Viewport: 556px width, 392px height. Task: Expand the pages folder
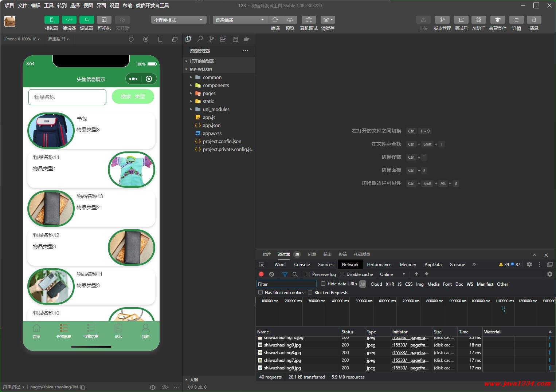point(209,94)
